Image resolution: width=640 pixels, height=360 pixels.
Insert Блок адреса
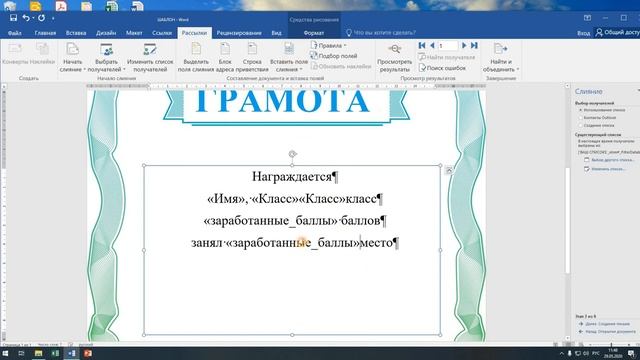click(x=225, y=58)
